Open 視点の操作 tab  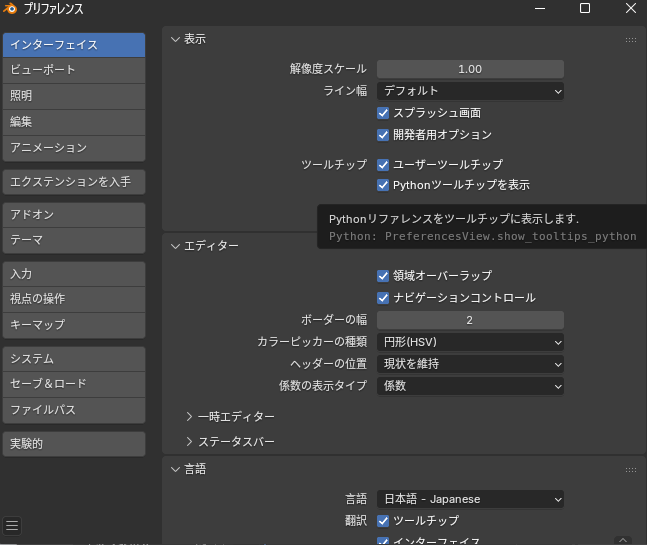coord(74,300)
